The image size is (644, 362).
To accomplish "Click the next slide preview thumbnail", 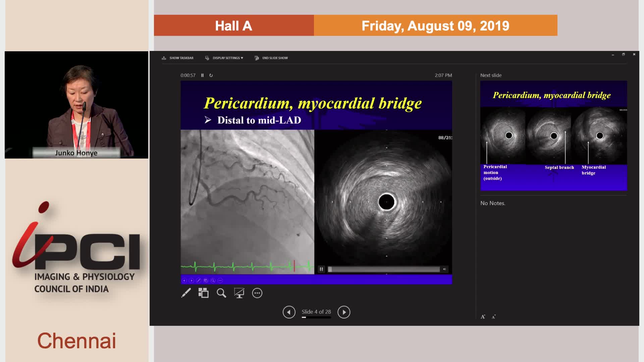I will coord(553,136).
